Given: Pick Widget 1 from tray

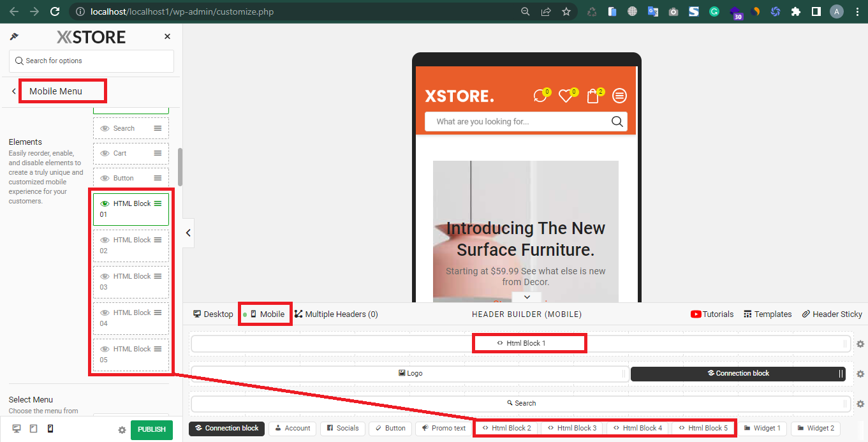Looking at the screenshot, I should tap(761, 428).
